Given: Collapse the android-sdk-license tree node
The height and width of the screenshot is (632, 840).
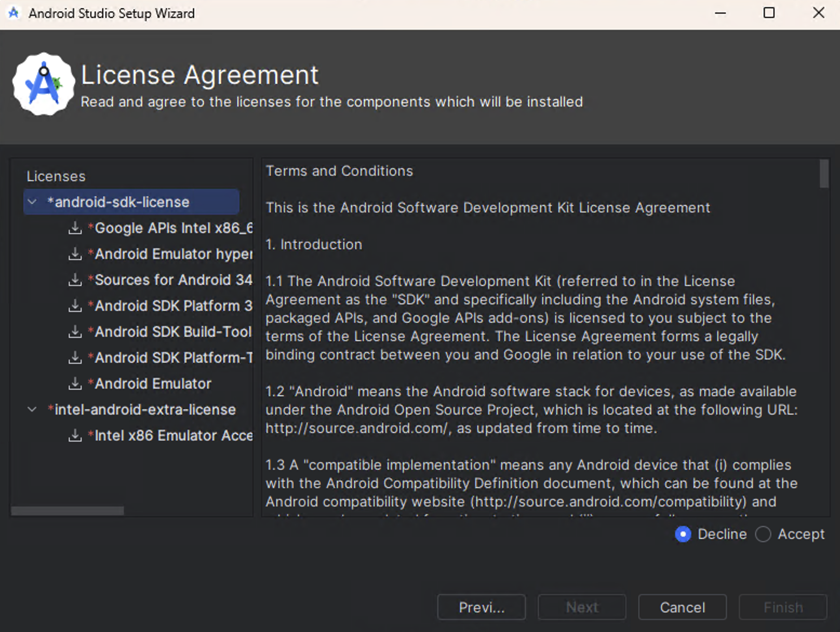Looking at the screenshot, I should click(32, 202).
